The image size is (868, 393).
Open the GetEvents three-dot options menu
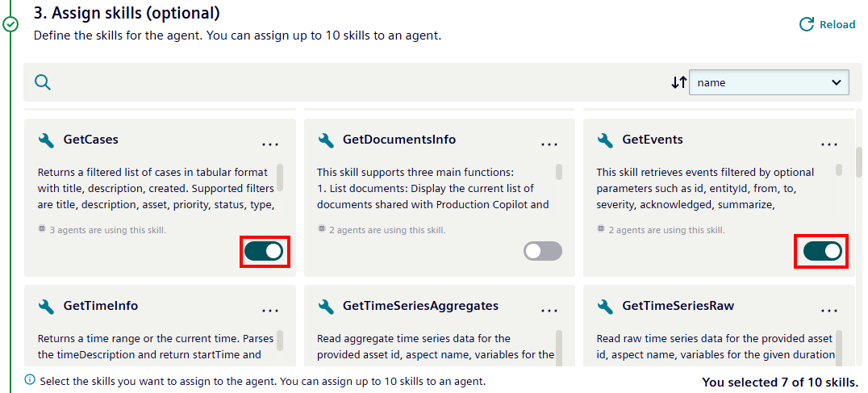pos(828,144)
